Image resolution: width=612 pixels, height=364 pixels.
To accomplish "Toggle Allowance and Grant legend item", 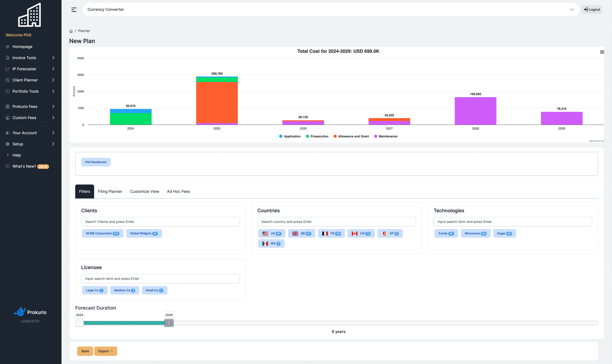I will point(351,136).
